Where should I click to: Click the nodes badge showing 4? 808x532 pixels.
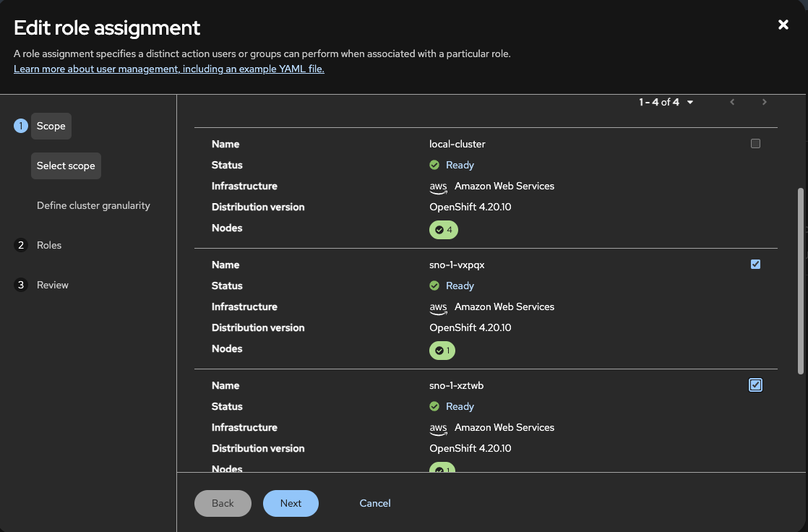click(444, 231)
